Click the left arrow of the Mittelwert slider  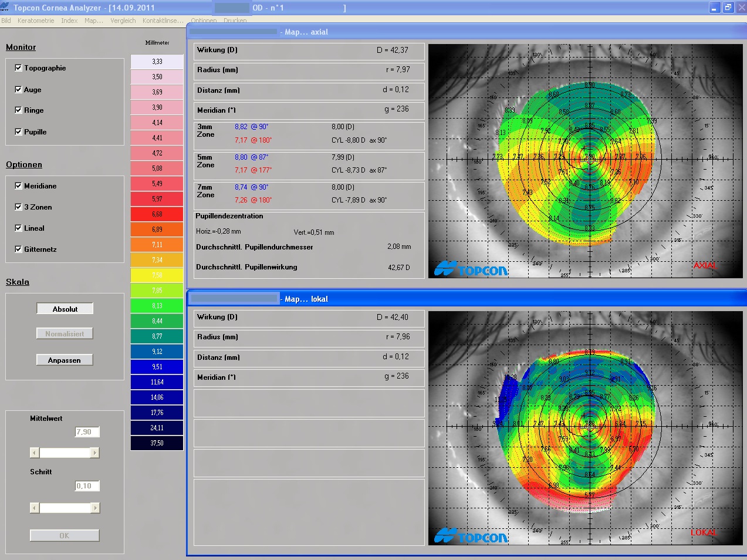tap(35, 453)
